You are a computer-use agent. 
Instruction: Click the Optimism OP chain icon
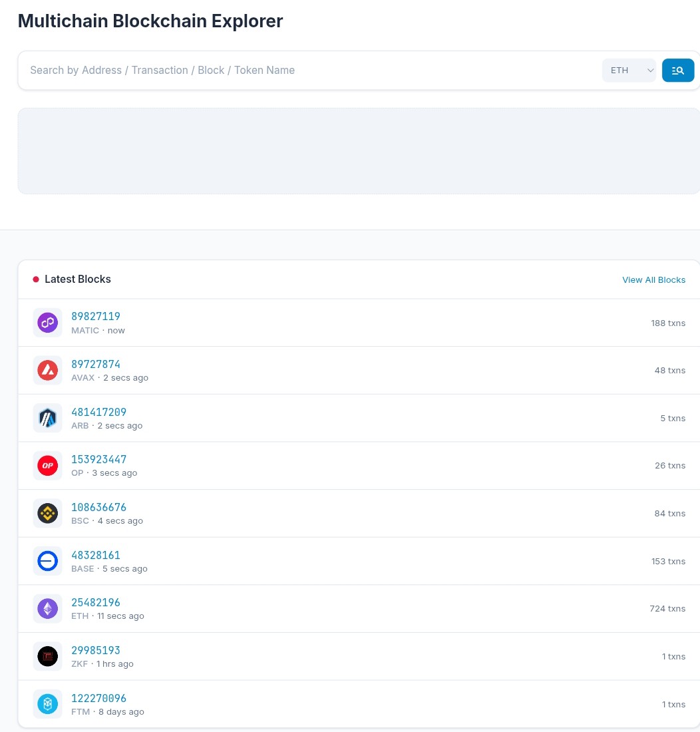click(48, 465)
